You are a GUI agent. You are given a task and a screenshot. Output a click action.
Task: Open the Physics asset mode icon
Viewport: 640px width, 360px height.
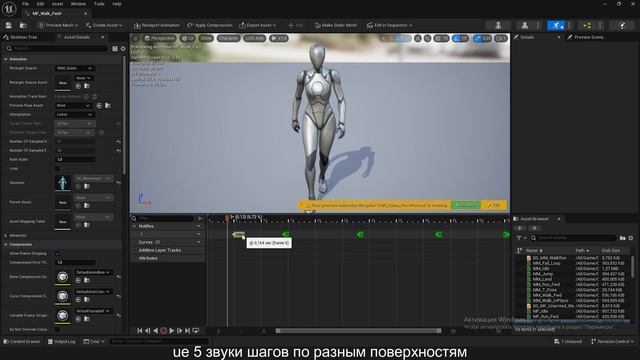click(622, 25)
